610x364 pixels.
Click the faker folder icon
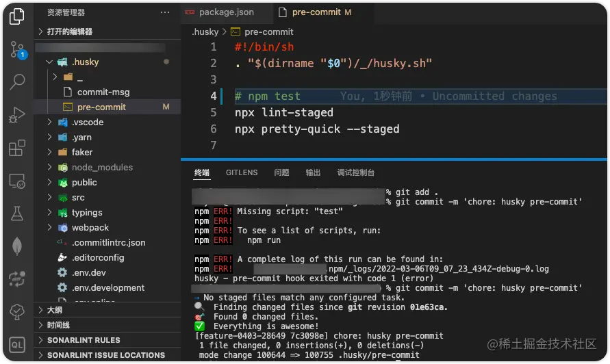62,153
